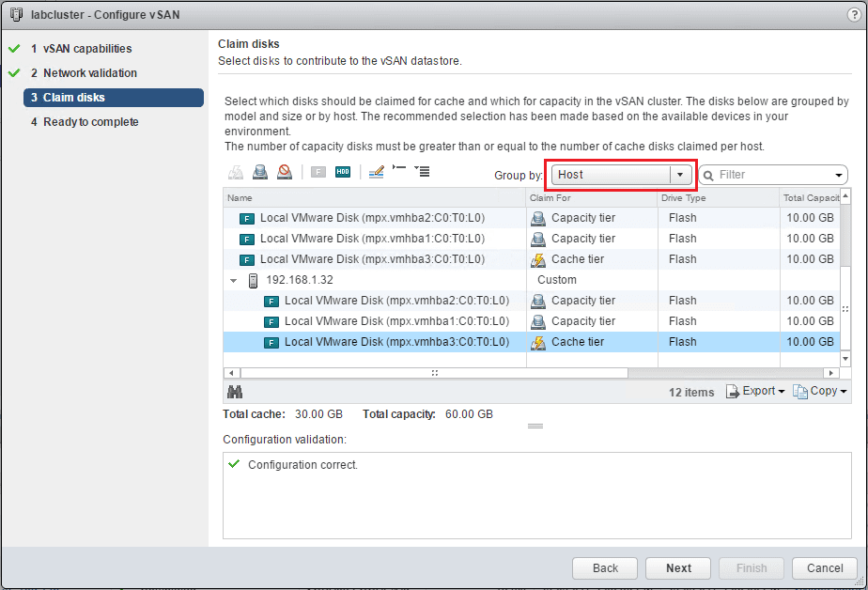Image resolution: width=868 pixels, height=590 pixels.
Task: Click the Next button
Action: coord(678,568)
